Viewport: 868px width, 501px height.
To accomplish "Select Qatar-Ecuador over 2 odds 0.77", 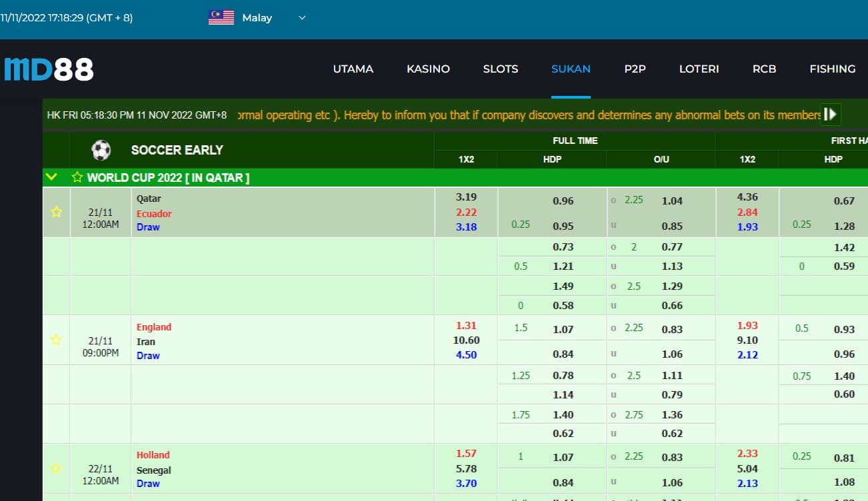I will pyautogui.click(x=672, y=247).
